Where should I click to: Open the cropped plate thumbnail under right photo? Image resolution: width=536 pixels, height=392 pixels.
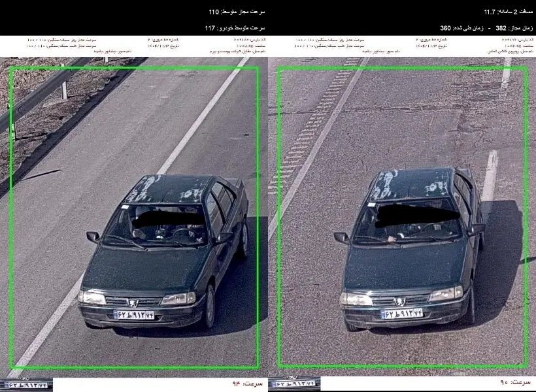294,384
